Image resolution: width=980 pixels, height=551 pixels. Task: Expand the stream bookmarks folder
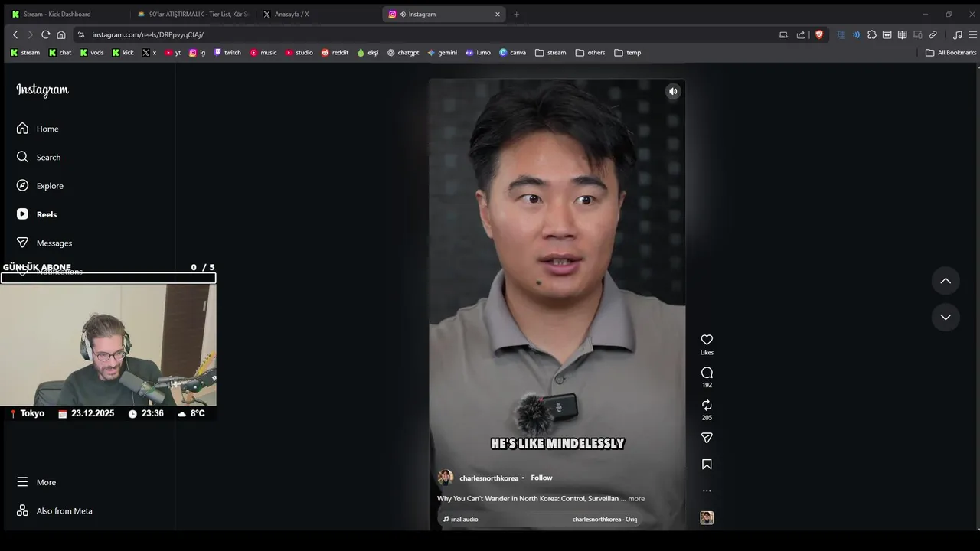(550, 53)
